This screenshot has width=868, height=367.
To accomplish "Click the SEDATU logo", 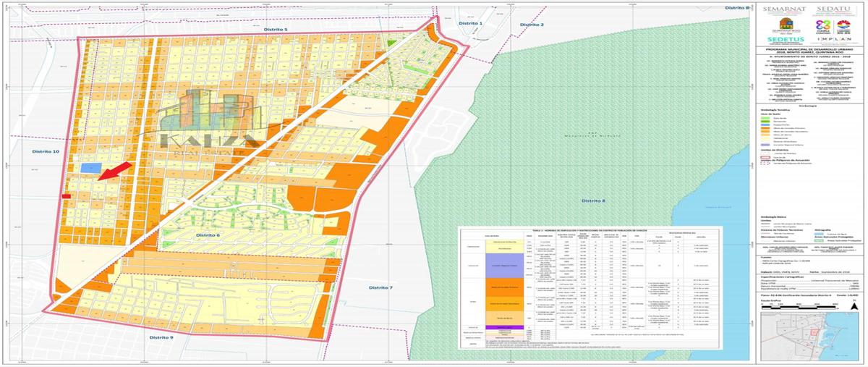I will pos(834,11).
